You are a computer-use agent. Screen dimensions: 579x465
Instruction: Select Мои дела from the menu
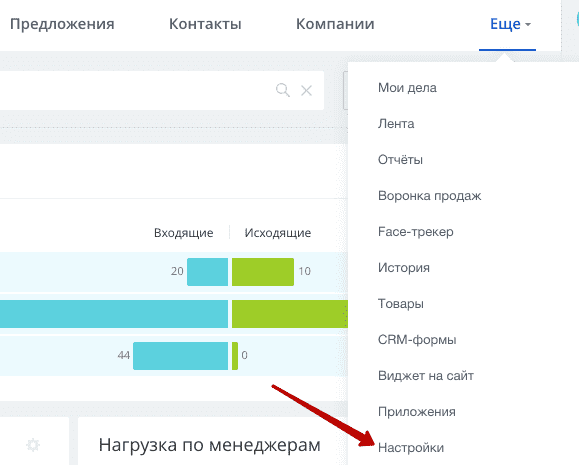(x=407, y=88)
